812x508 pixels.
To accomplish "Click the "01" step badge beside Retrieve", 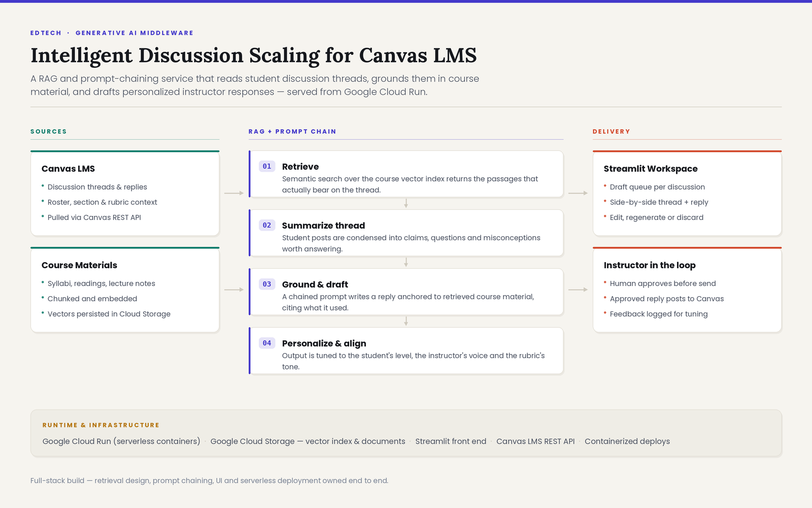I will 267,166.
